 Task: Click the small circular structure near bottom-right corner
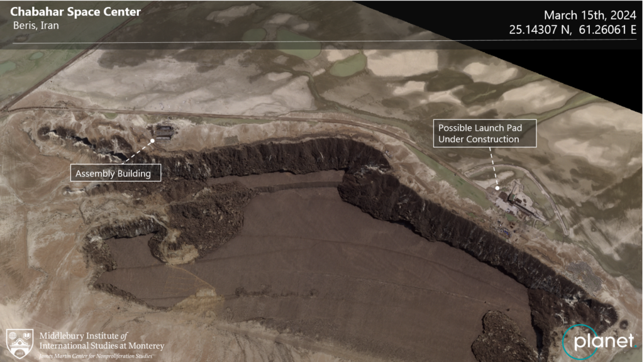tap(623, 324)
